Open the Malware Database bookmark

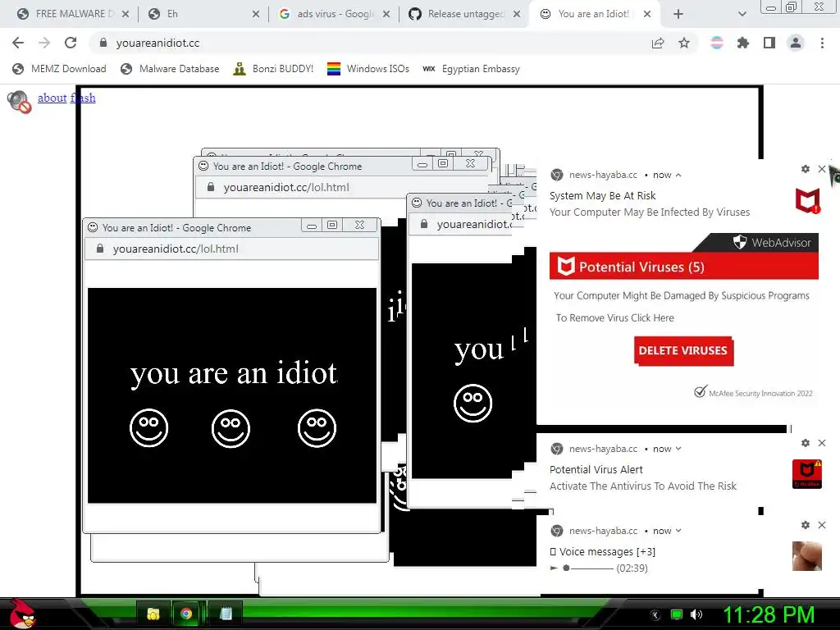click(171, 69)
